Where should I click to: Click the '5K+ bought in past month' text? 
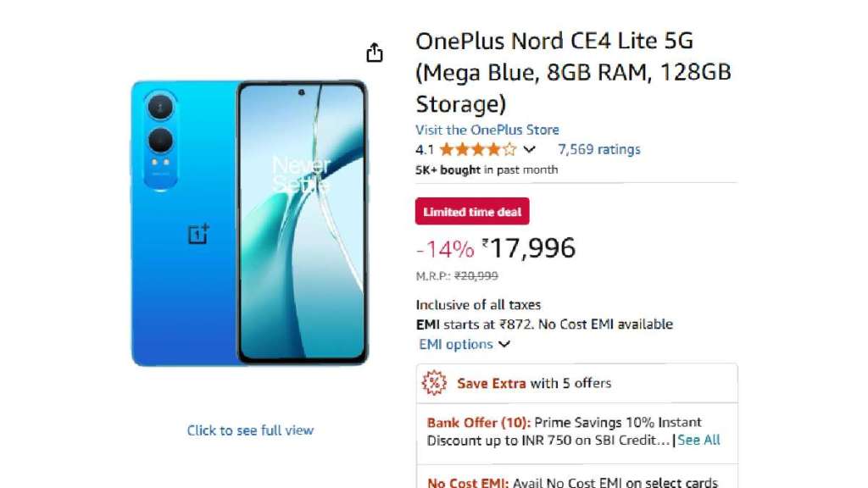pos(487,169)
